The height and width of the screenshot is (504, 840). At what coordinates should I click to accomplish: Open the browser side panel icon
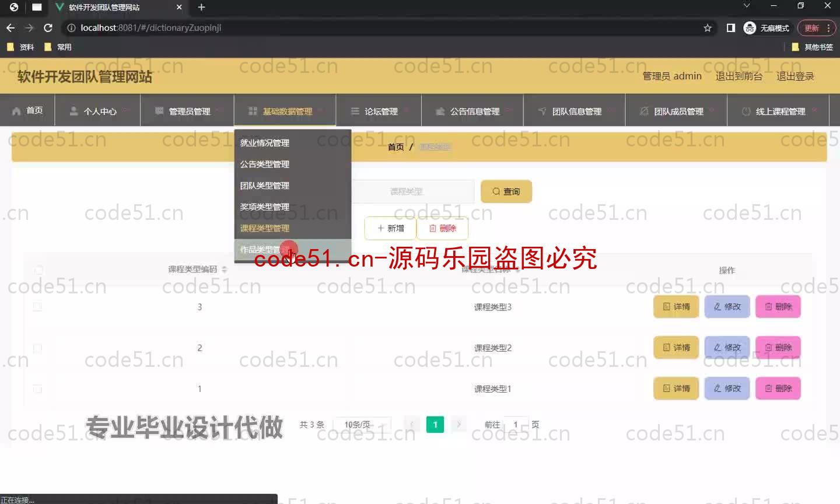pyautogui.click(x=730, y=27)
